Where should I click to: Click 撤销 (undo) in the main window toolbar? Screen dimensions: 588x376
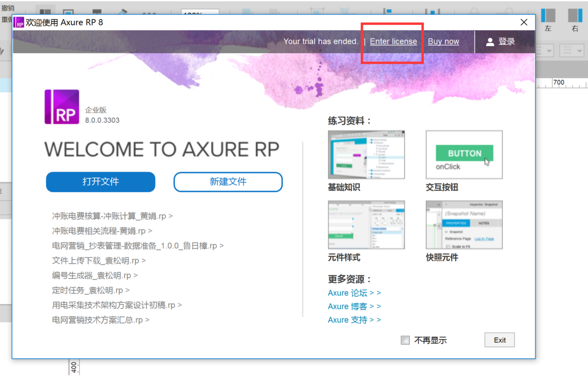point(8,8)
